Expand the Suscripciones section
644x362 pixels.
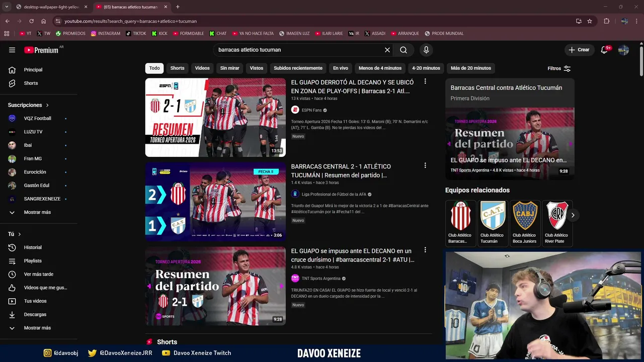(x=28, y=105)
